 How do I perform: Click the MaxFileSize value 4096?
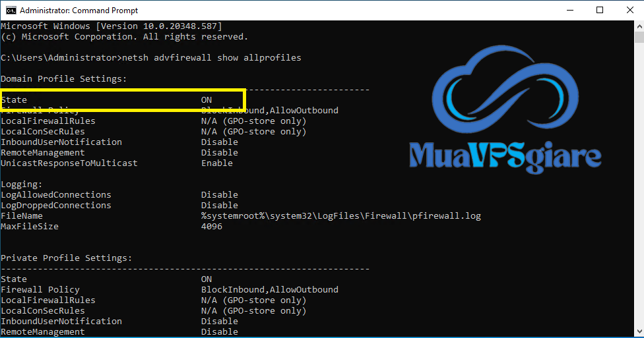point(212,227)
